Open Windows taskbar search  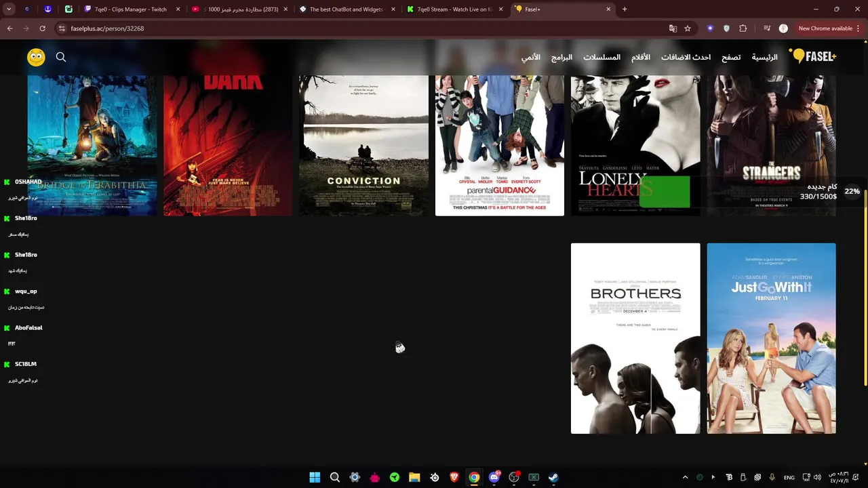335,477
